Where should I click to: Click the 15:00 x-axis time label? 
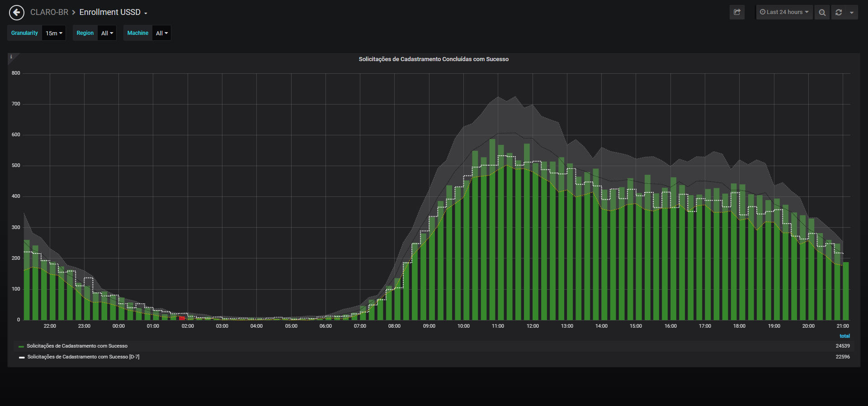[636, 326]
